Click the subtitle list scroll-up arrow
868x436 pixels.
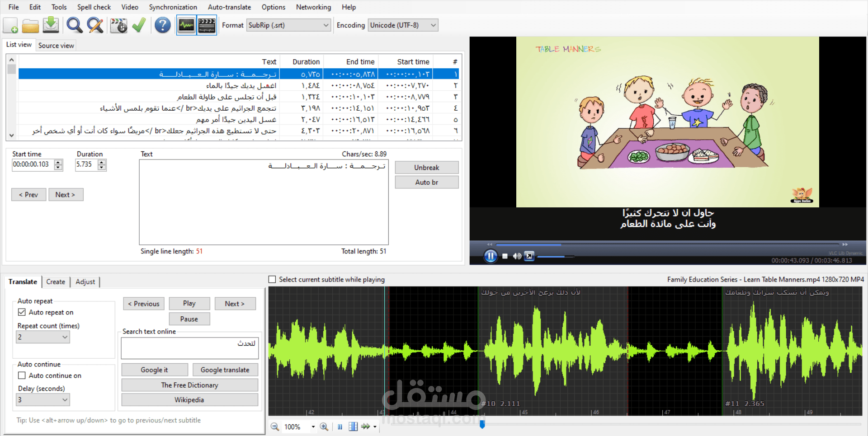[12, 60]
